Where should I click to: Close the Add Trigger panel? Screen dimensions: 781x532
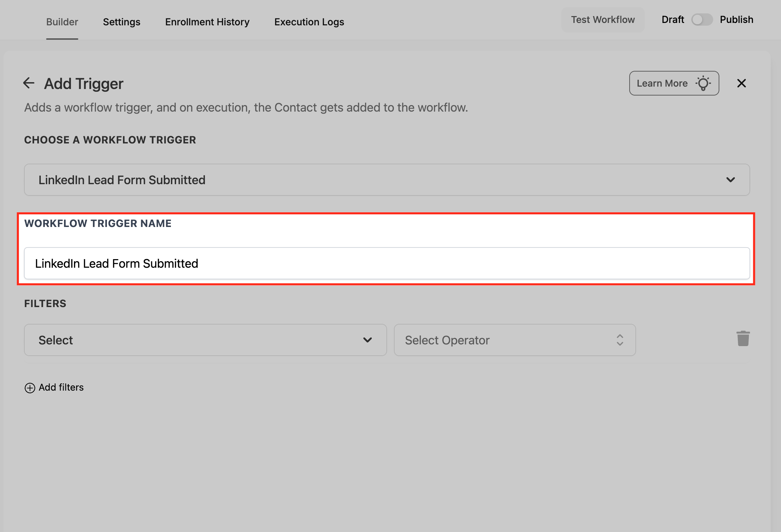point(741,83)
